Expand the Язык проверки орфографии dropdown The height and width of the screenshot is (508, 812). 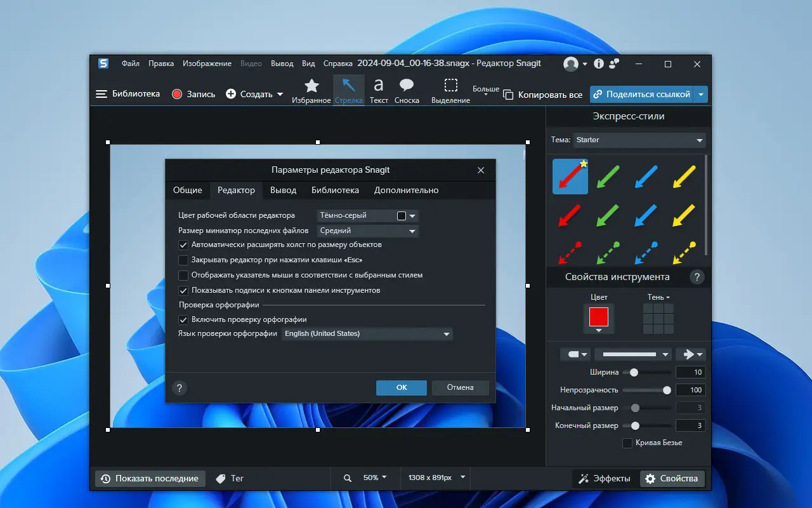point(367,333)
